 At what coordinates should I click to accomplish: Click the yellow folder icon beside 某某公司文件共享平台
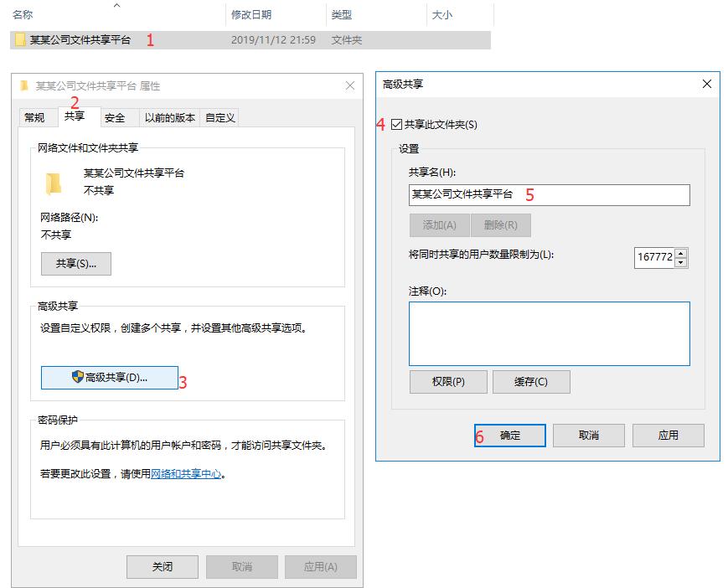(x=20, y=39)
